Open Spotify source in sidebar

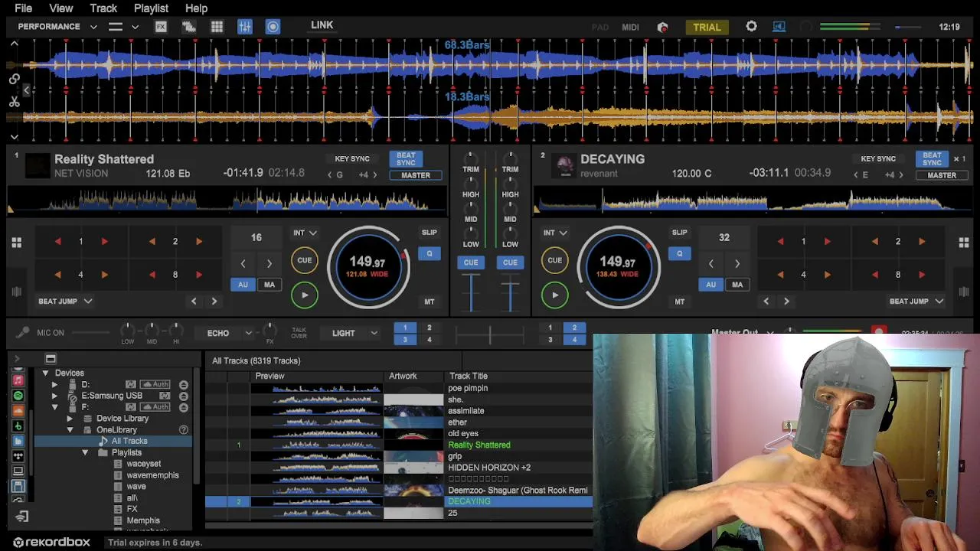tap(18, 396)
